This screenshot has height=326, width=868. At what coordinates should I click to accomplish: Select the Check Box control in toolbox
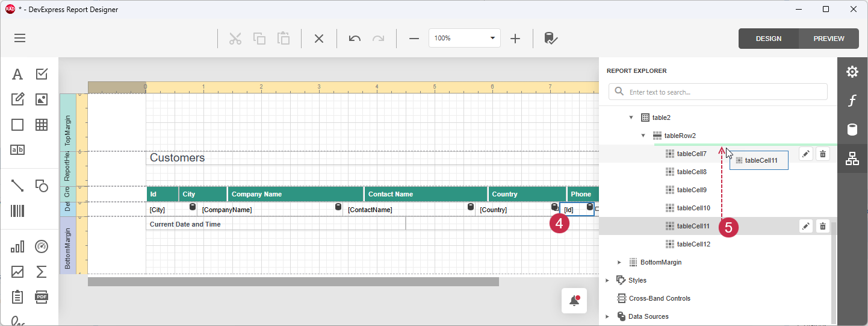tap(42, 74)
